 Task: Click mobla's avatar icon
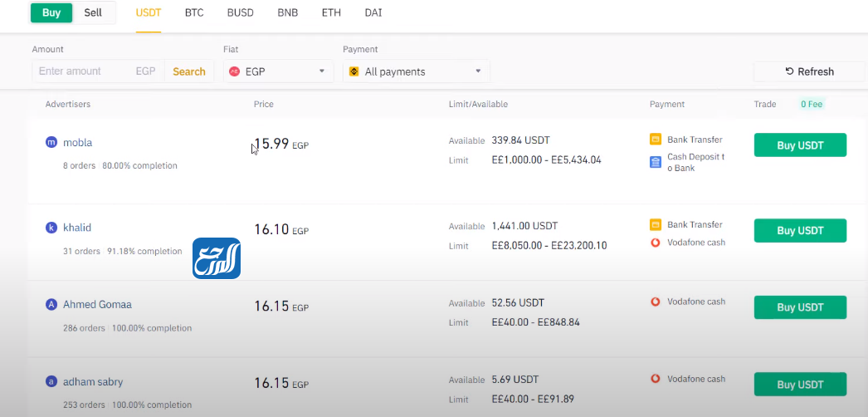point(51,142)
